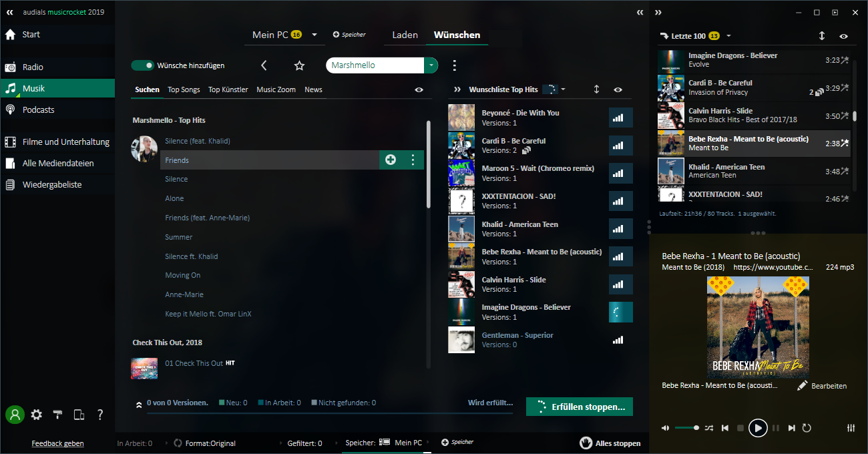Skip to next track
Screen dimensions: 868x454
(791, 428)
